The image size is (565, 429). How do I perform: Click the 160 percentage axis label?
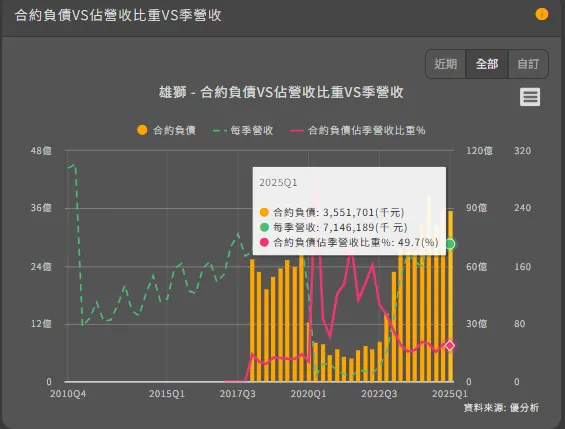click(522, 267)
